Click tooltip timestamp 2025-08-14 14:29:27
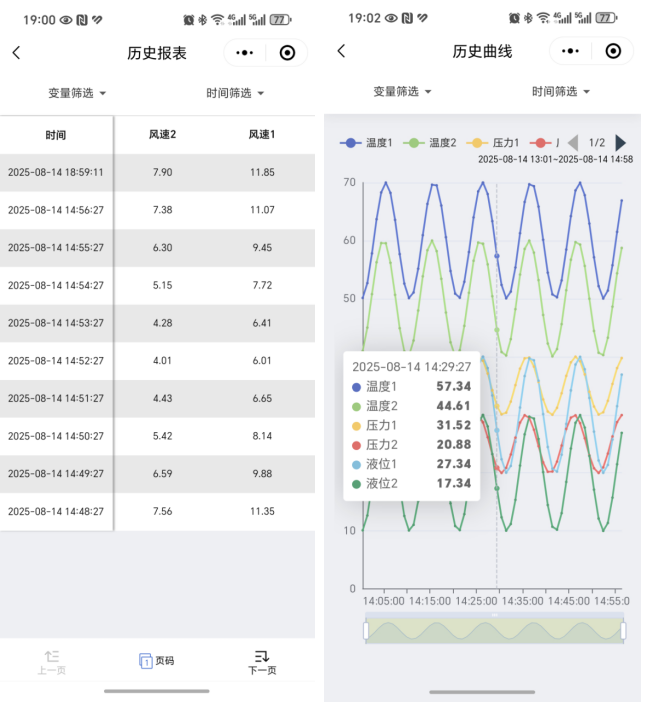 click(411, 367)
